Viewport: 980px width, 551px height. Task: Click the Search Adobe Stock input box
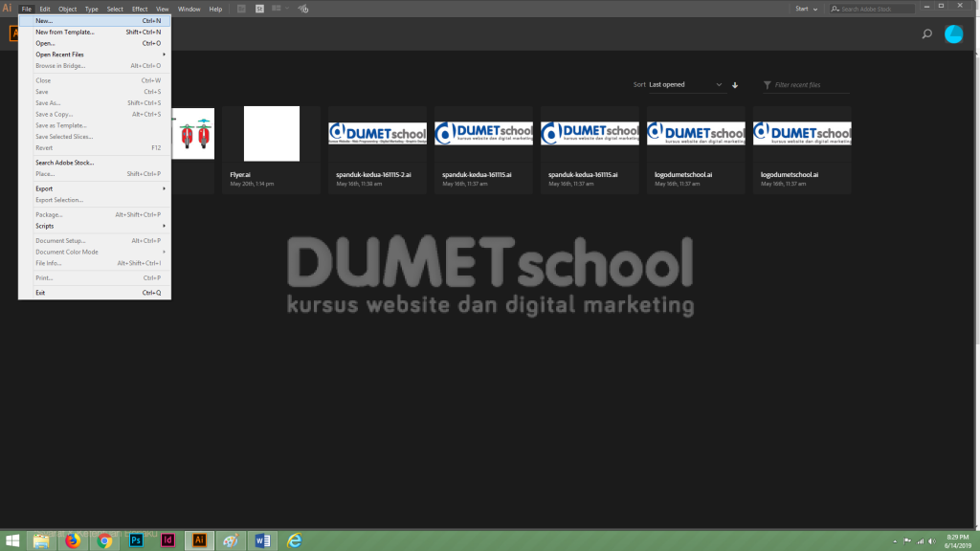[873, 9]
